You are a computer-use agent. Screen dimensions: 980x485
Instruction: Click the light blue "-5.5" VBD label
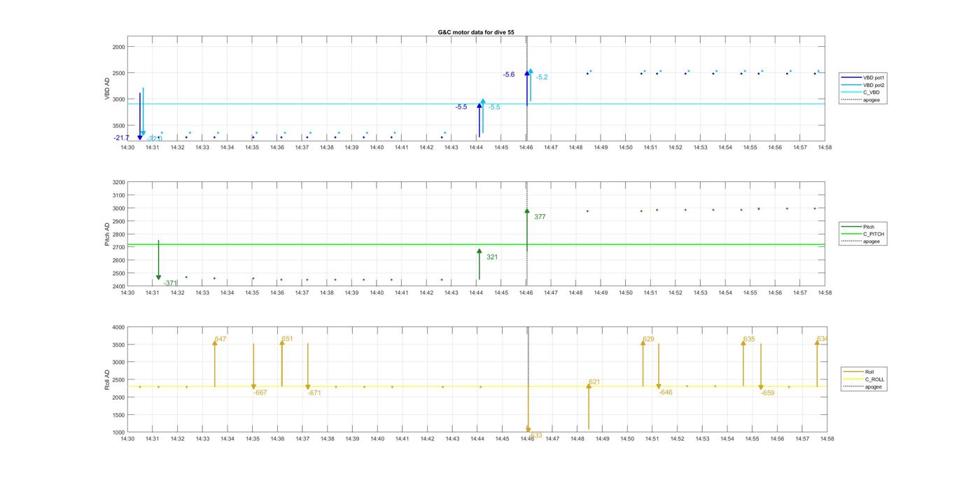click(x=494, y=107)
